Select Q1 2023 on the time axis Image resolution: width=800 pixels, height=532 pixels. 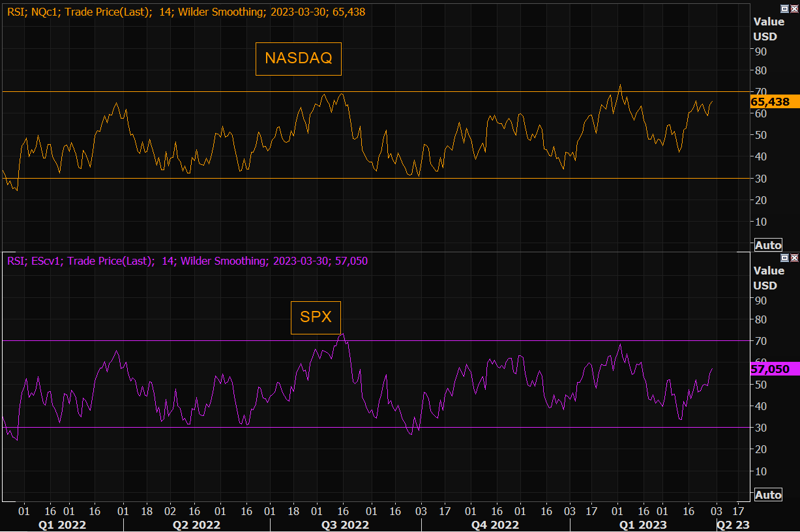pos(643,524)
